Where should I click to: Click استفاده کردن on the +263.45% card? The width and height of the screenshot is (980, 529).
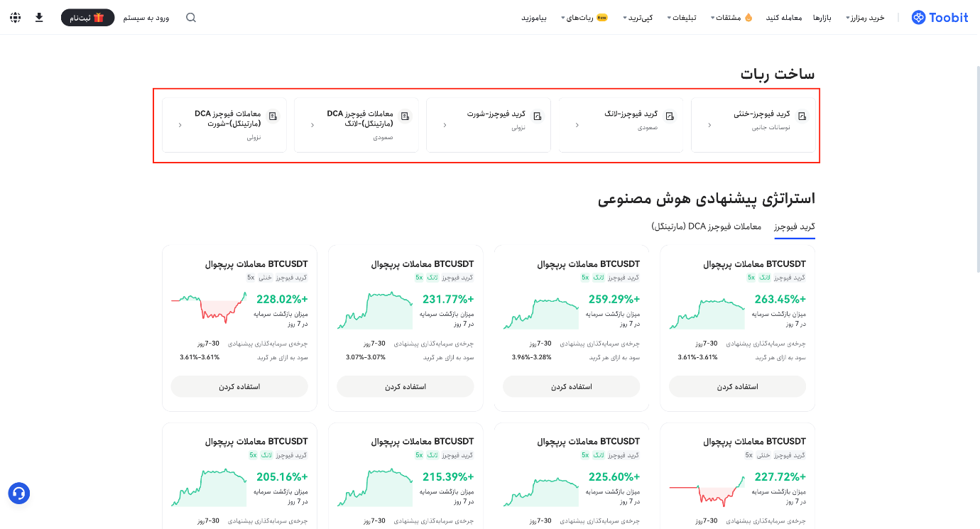pyautogui.click(x=737, y=386)
